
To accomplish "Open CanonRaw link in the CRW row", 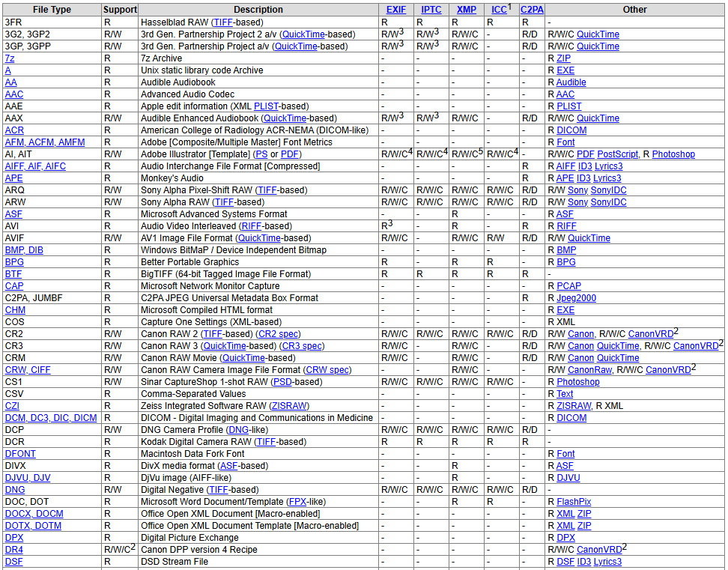I will click(590, 370).
